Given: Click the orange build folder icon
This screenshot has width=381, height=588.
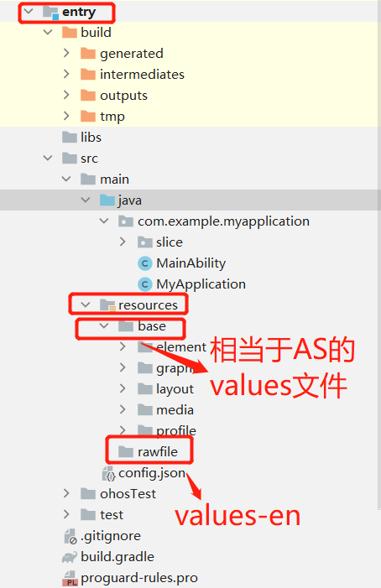Looking at the screenshot, I should tap(70, 32).
